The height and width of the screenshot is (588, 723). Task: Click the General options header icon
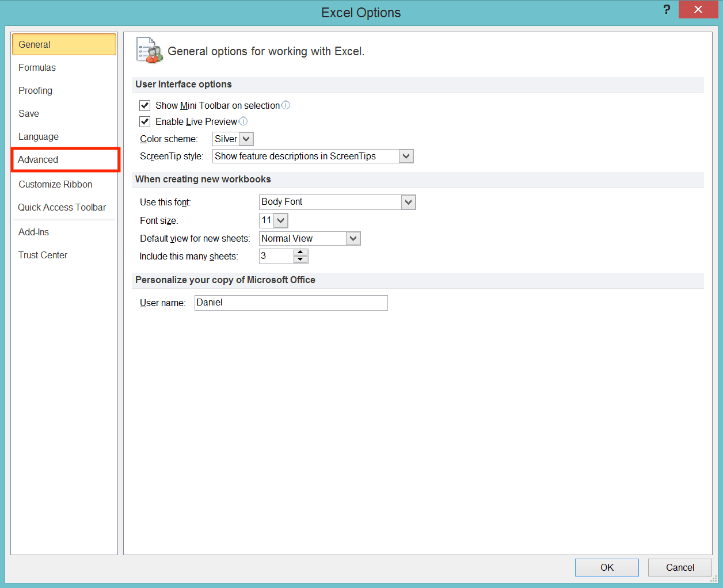148,51
